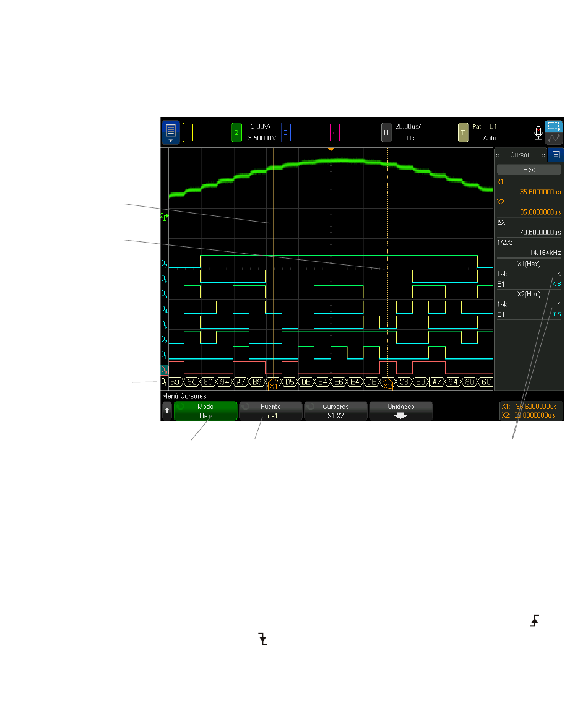The height and width of the screenshot is (721, 588).
Task: Click sidebar X2 value 35.0000000us
Action: pyautogui.click(x=540, y=212)
